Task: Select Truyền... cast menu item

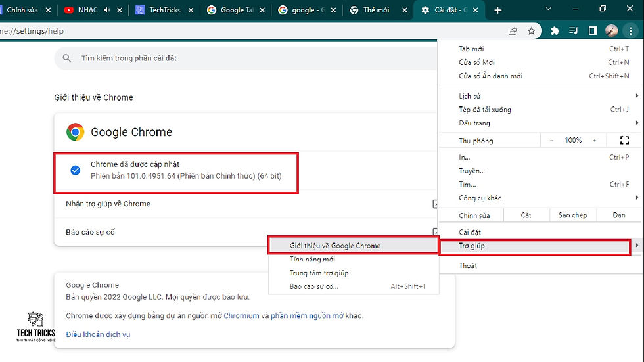Action: (x=540, y=171)
